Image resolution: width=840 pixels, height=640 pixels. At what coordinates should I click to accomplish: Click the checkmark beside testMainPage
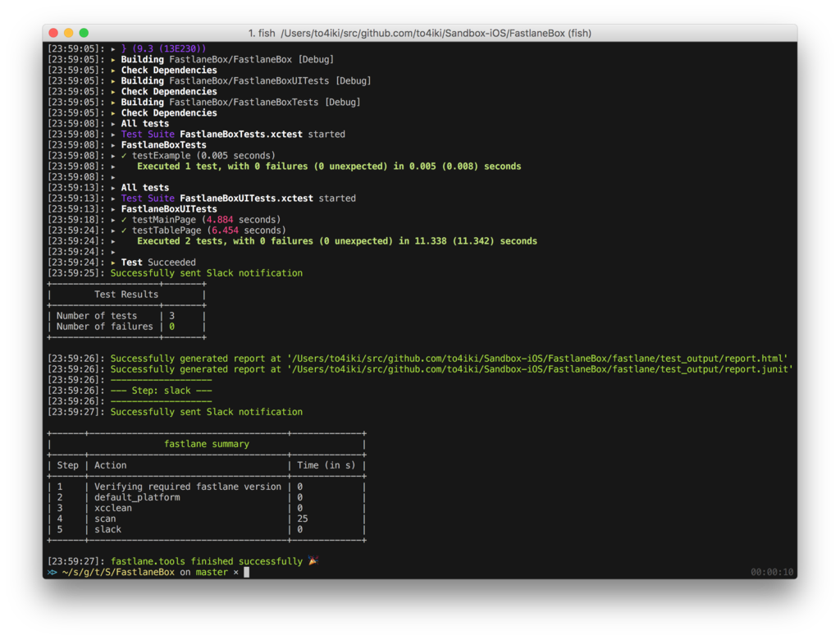click(x=124, y=220)
